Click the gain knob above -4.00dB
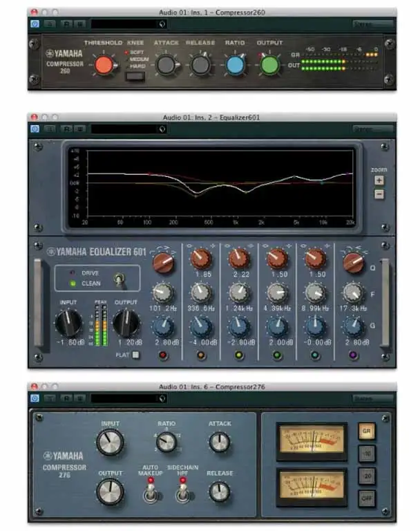The width and height of the screenshot is (420, 531). coord(201,327)
